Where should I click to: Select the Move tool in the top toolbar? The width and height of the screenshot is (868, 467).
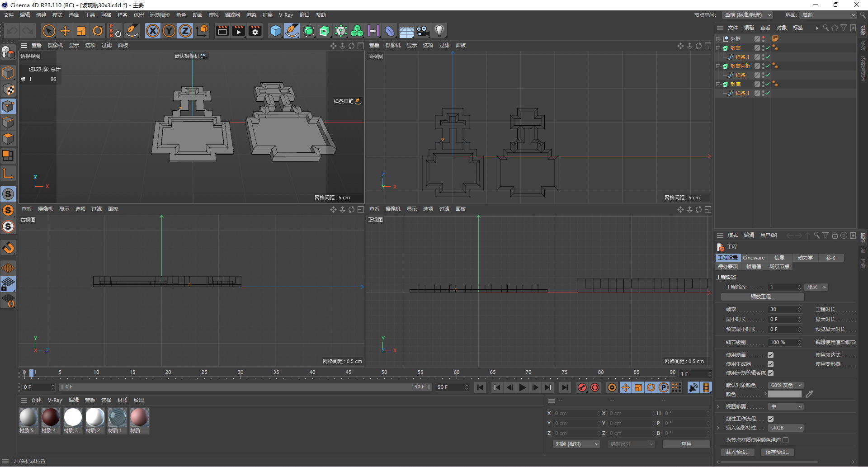click(65, 31)
